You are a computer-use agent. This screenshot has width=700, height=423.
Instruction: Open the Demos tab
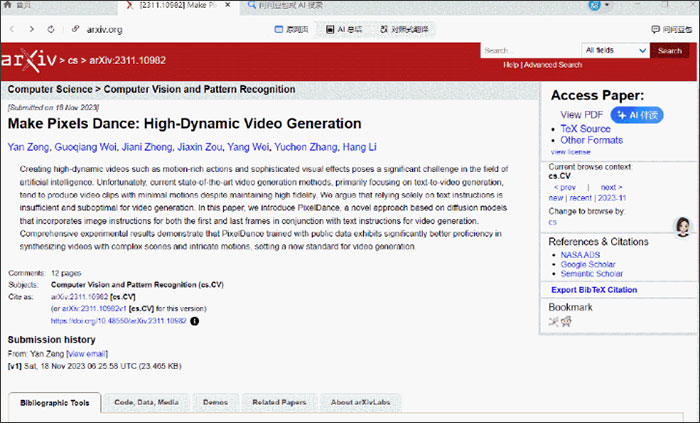pyautogui.click(x=216, y=402)
